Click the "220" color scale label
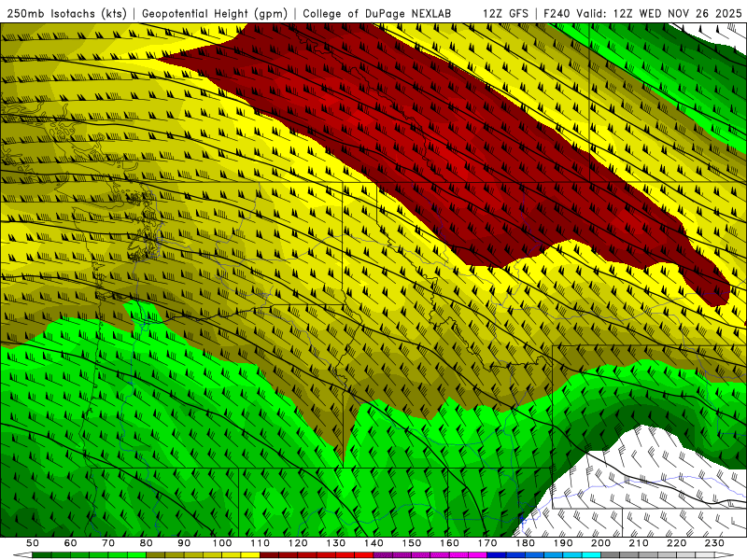747x560 pixels. point(676,543)
